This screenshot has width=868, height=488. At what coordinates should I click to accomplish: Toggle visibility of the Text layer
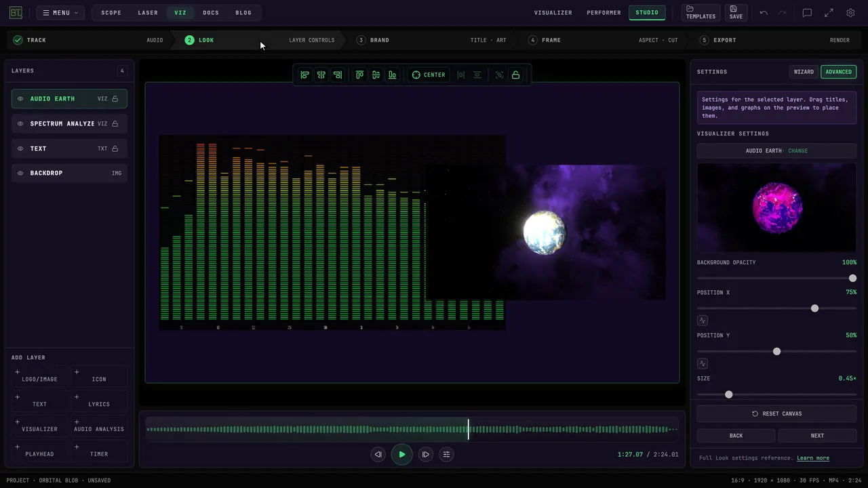[x=20, y=148]
